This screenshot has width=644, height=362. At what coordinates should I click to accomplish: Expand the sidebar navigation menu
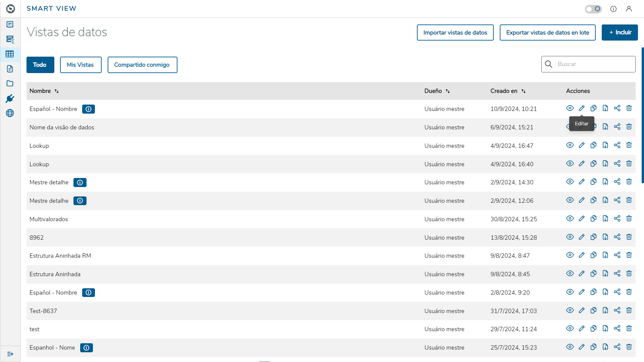[x=10, y=354]
